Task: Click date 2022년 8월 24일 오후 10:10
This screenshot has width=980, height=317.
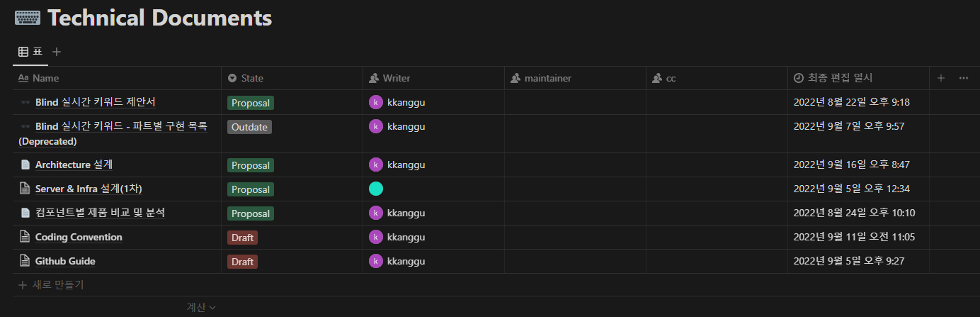Action: pyautogui.click(x=855, y=213)
